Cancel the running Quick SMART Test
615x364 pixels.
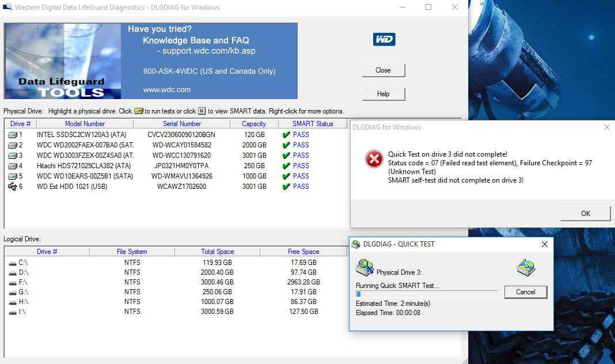525,292
